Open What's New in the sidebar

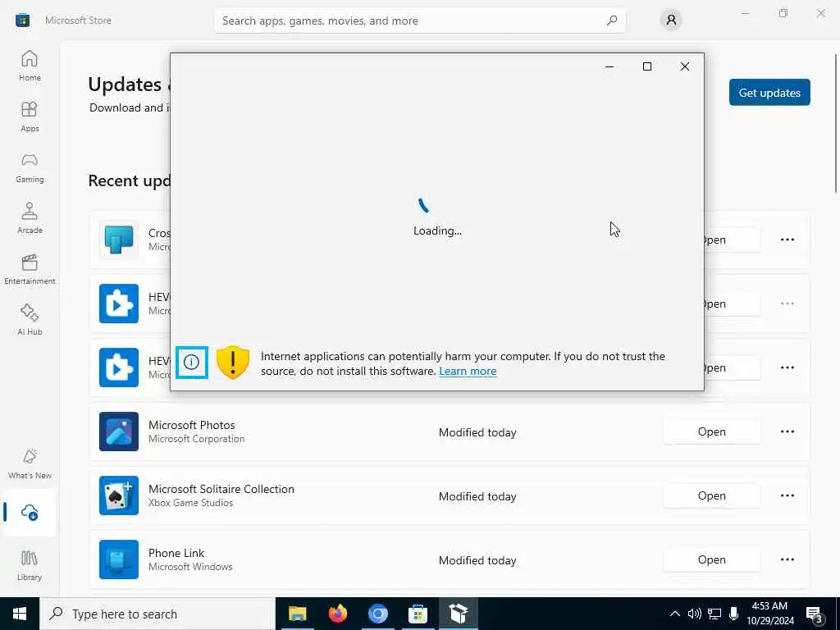tap(30, 463)
